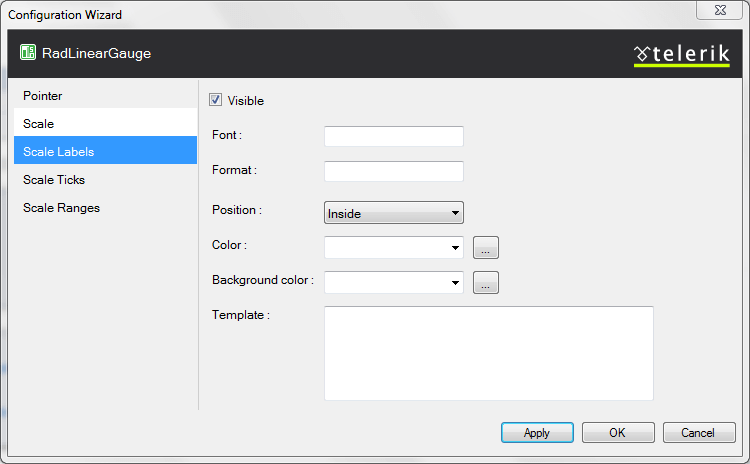Screen dimensions: 750x464
Task: Uncheck the Visible checkbox
Action: [x=215, y=100]
